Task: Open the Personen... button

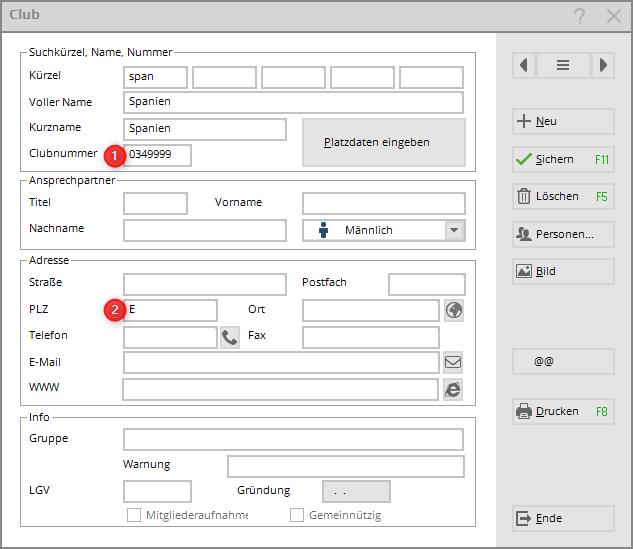Action: [563, 234]
